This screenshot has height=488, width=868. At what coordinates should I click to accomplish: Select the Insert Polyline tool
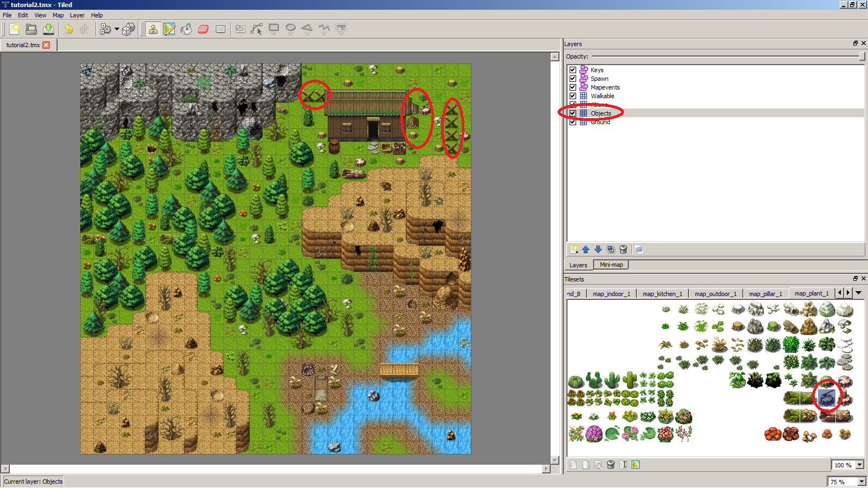324,29
